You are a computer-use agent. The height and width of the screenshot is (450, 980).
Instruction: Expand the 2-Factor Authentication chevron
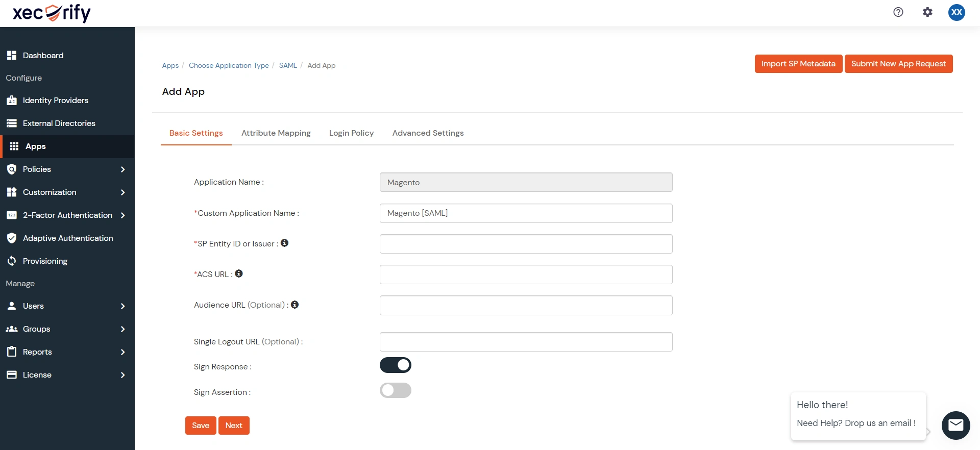point(123,215)
